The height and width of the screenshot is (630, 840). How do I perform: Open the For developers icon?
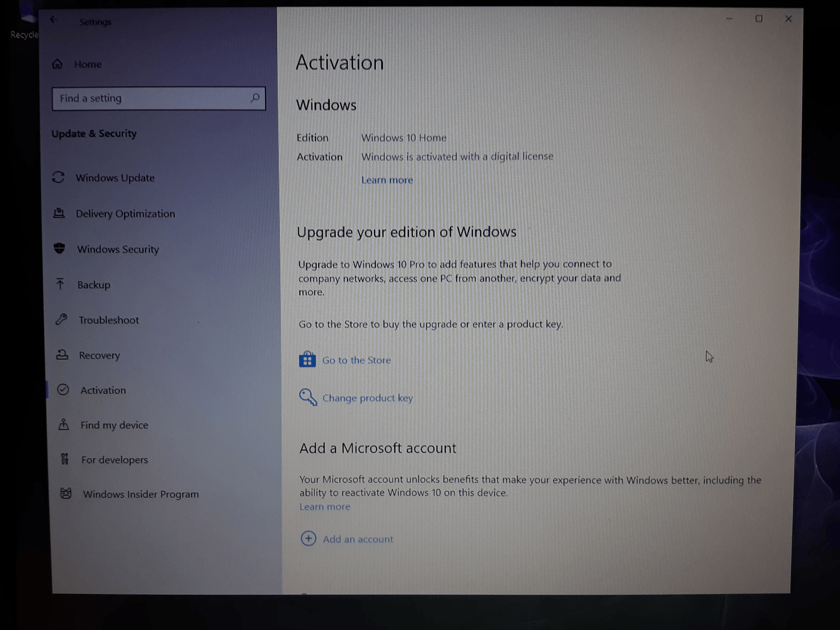point(64,459)
